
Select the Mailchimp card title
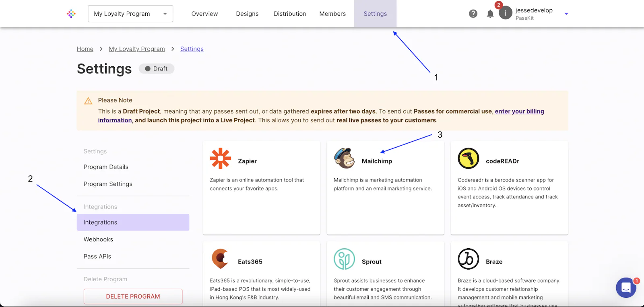[377, 161]
